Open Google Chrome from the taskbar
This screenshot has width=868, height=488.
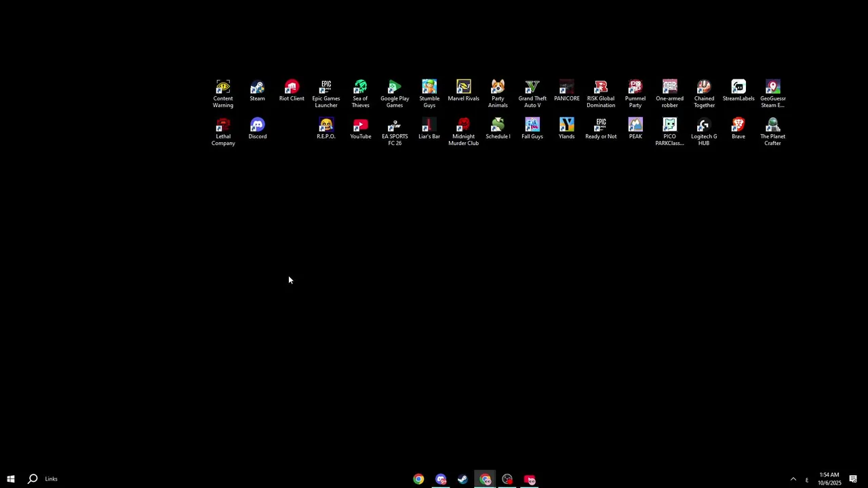(418, 479)
